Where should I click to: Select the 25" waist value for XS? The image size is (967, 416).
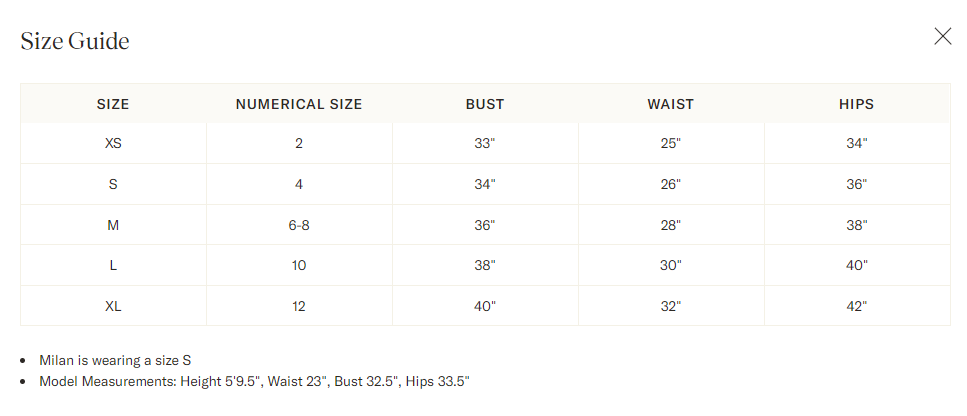coord(670,144)
